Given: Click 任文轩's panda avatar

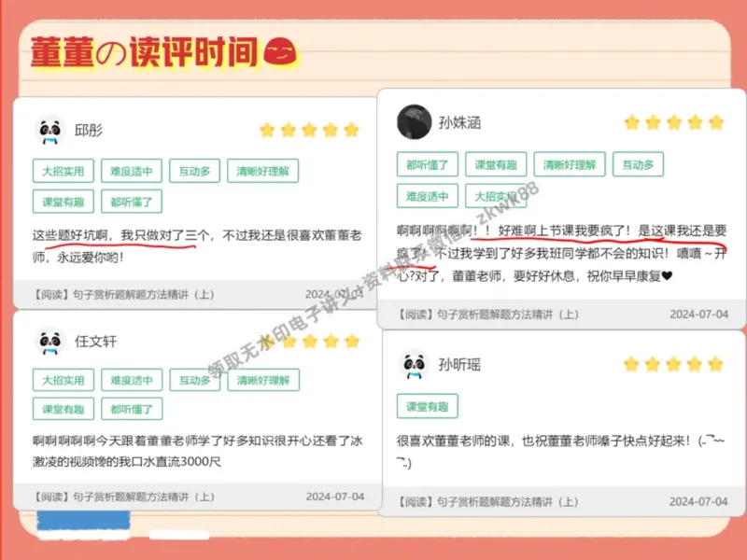Looking at the screenshot, I should click(x=50, y=342).
